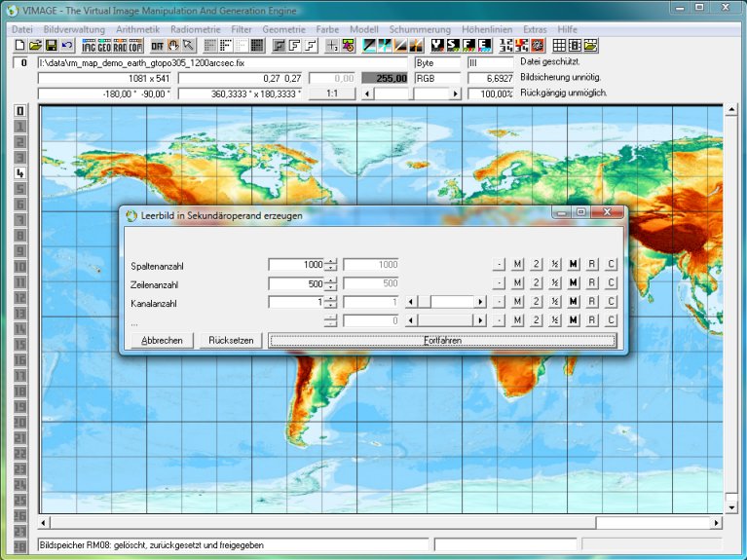Open the Filter menu
The height and width of the screenshot is (560, 747).
(x=241, y=29)
